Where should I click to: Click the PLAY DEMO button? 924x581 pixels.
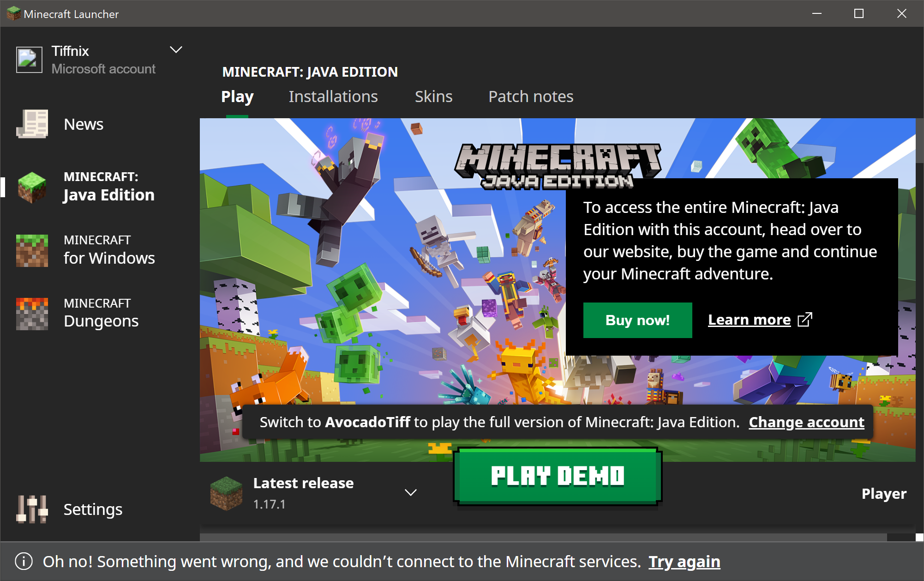tap(557, 476)
